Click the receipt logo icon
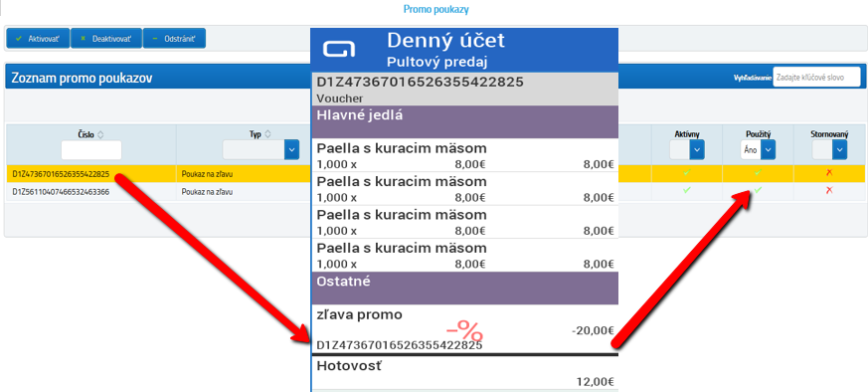Viewport: 868px width, 392px height. point(339,50)
